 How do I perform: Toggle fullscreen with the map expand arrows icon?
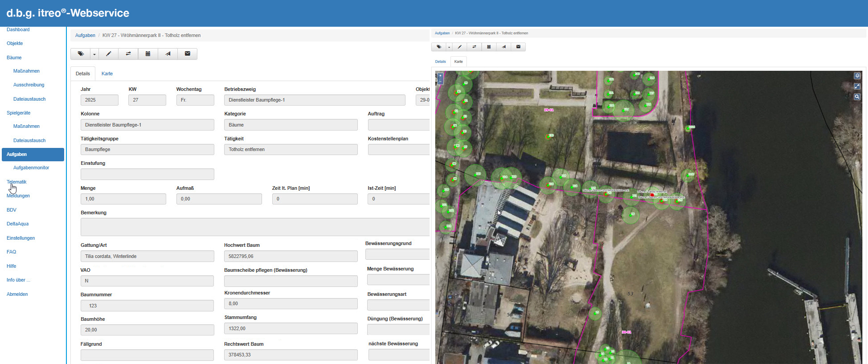click(x=857, y=86)
